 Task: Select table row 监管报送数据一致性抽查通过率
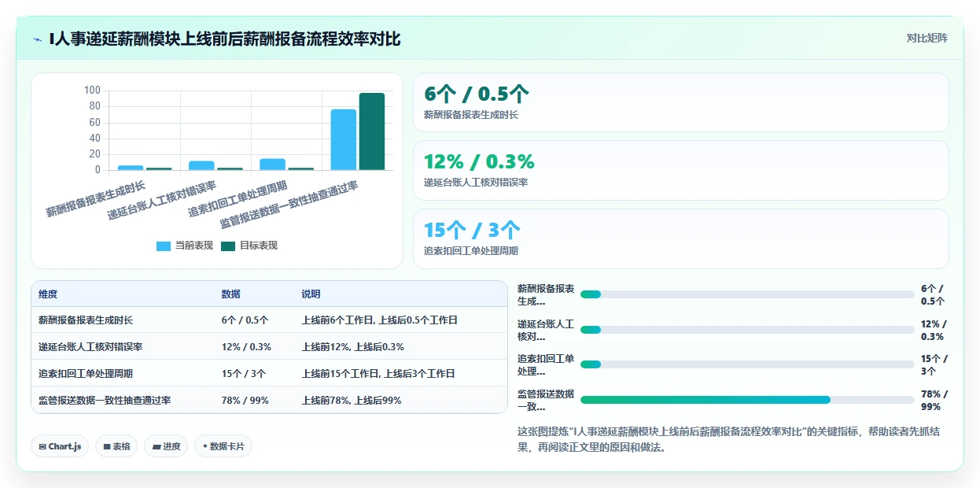point(269,400)
